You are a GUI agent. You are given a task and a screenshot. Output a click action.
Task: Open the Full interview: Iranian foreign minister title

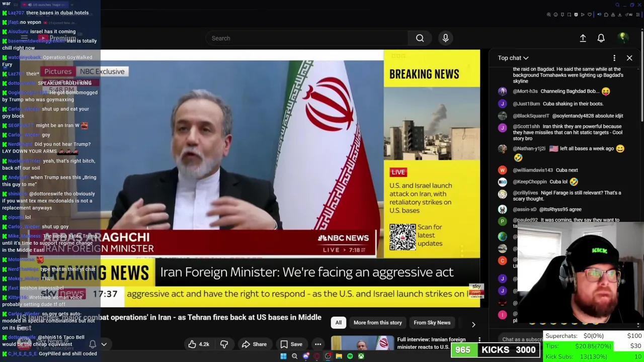432,343
